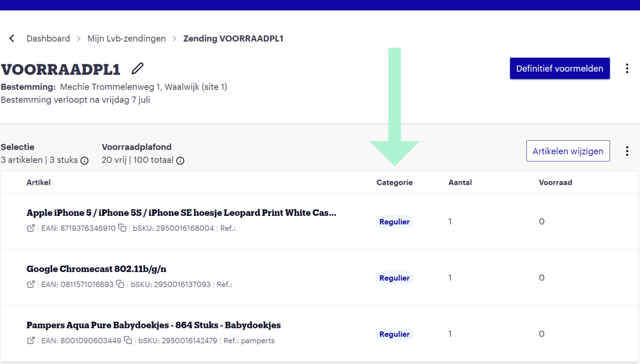Open the three-dot menu next to Artikelen wijzigen
Viewport: 640px width, 364px height.
click(x=627, y=151)
